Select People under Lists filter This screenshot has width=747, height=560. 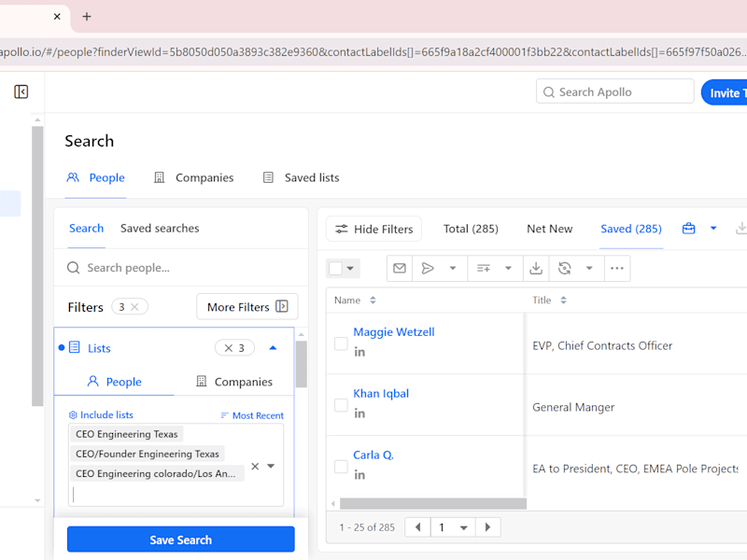point(114,382)
